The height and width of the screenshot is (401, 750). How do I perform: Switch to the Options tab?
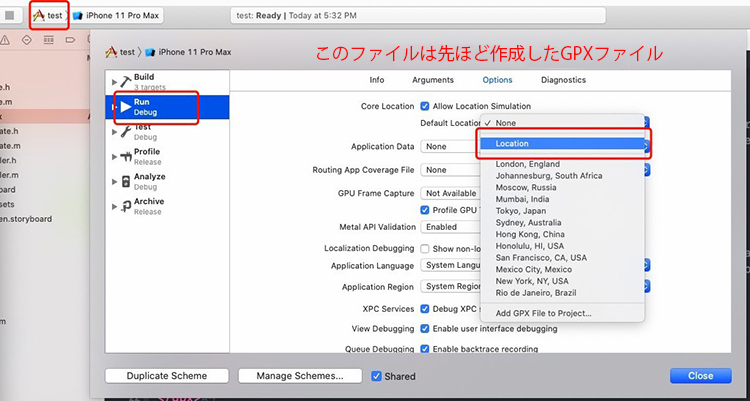point(497,80)
